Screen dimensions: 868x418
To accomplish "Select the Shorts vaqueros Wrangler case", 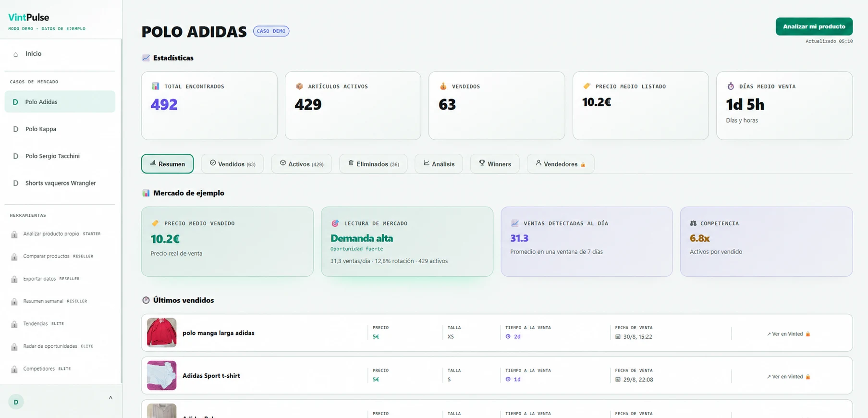I will (60, 183).
